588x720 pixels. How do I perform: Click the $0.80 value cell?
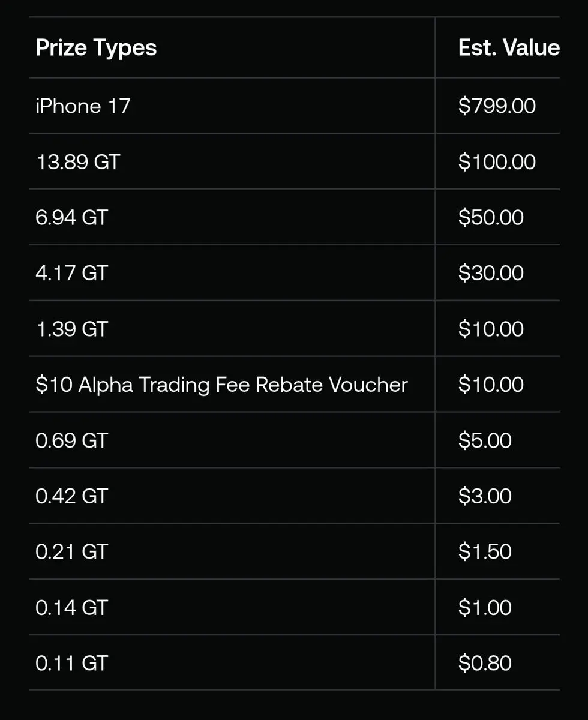point(485,663)
